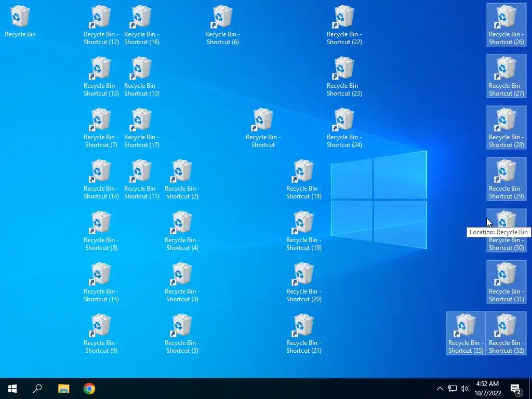Image resolution: width=532 pixels, height=399 pixels.
Task: Open the clock showing 4:52 AM
Action: (x=487, y=389)
